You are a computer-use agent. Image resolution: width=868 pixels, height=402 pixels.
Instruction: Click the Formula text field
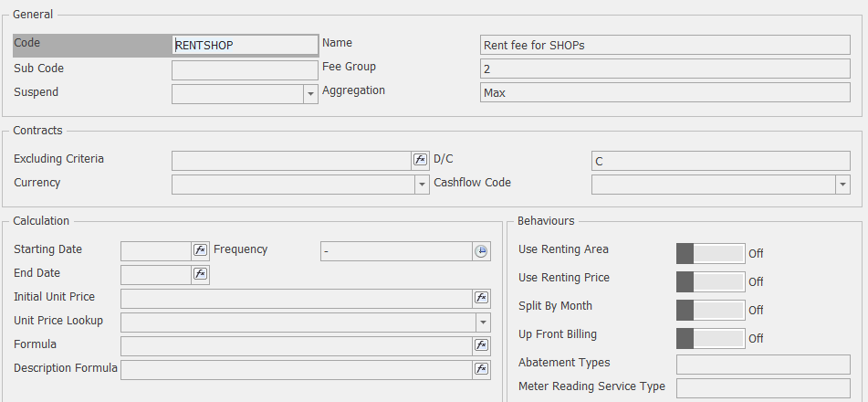coord(297,346)
